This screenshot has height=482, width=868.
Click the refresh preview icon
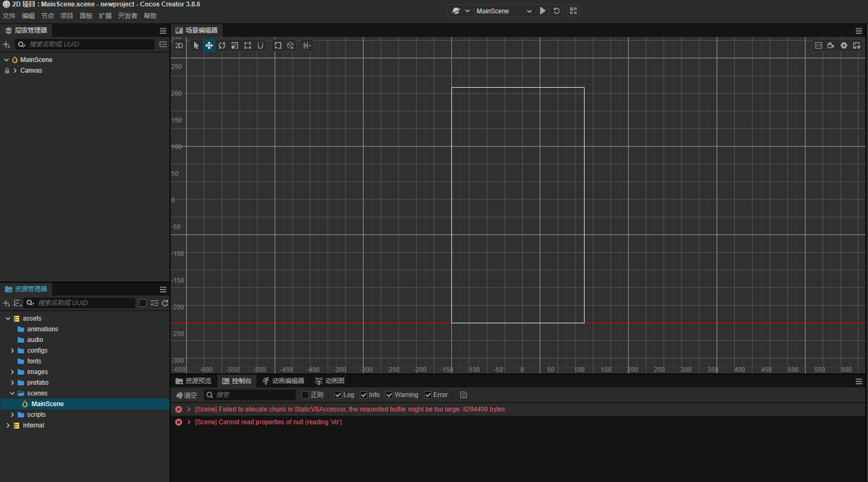[557, 11]
